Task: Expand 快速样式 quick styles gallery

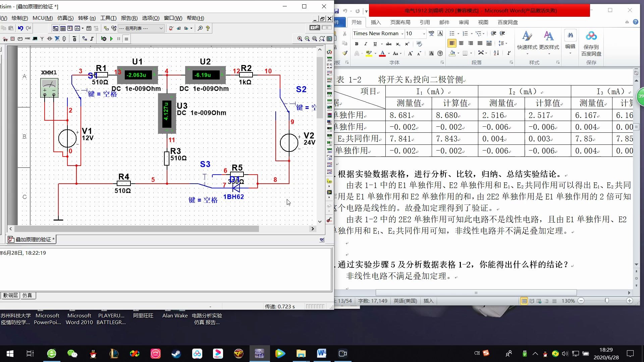Action: pyautogui.click(x=527, y=43)
